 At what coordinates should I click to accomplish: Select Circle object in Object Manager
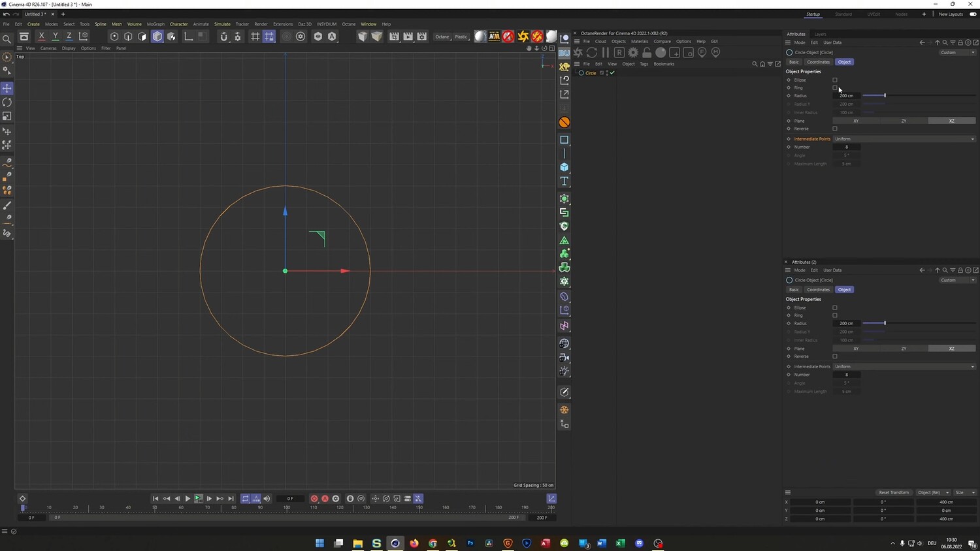pyautogui.click(x=591, y=73)
